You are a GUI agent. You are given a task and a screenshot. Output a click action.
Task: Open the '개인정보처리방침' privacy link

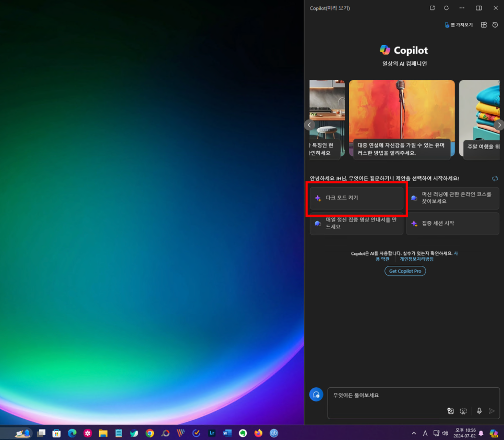pos(416,259)
